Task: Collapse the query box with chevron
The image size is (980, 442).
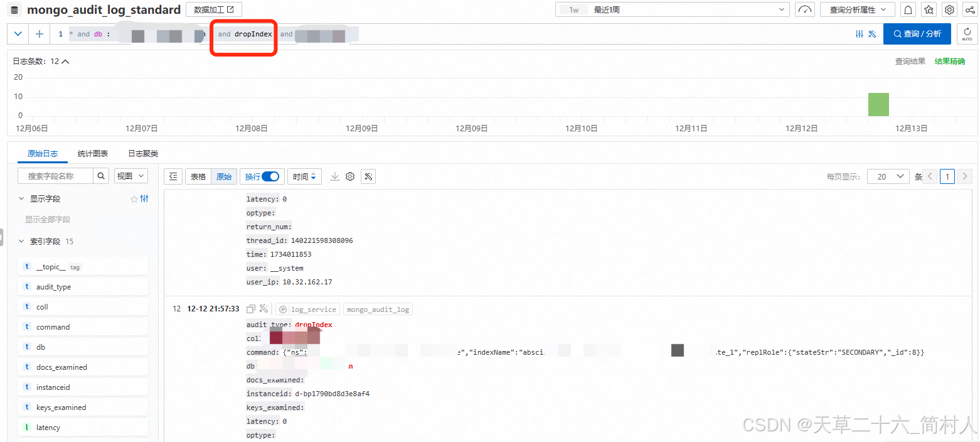Action: 18,34
